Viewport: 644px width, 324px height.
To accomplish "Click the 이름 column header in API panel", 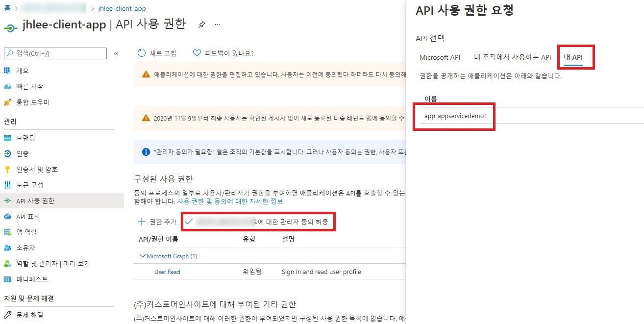I will pyautogui.click(x=430, y=99).
